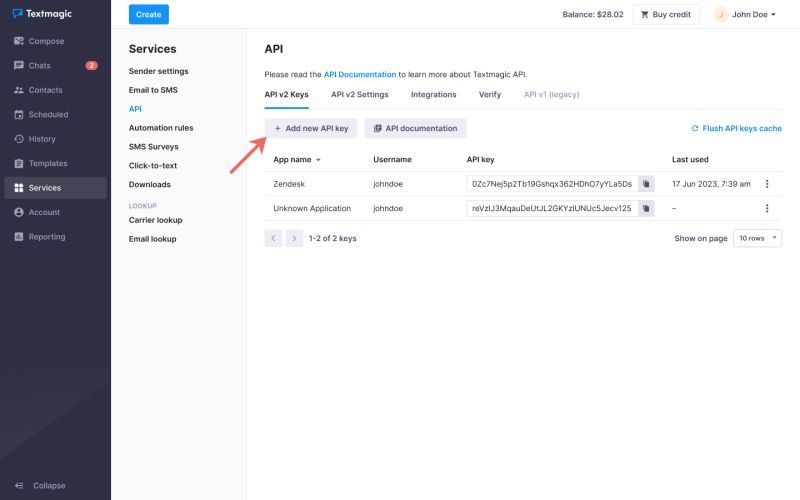Click the API key column header

(481, 160)
